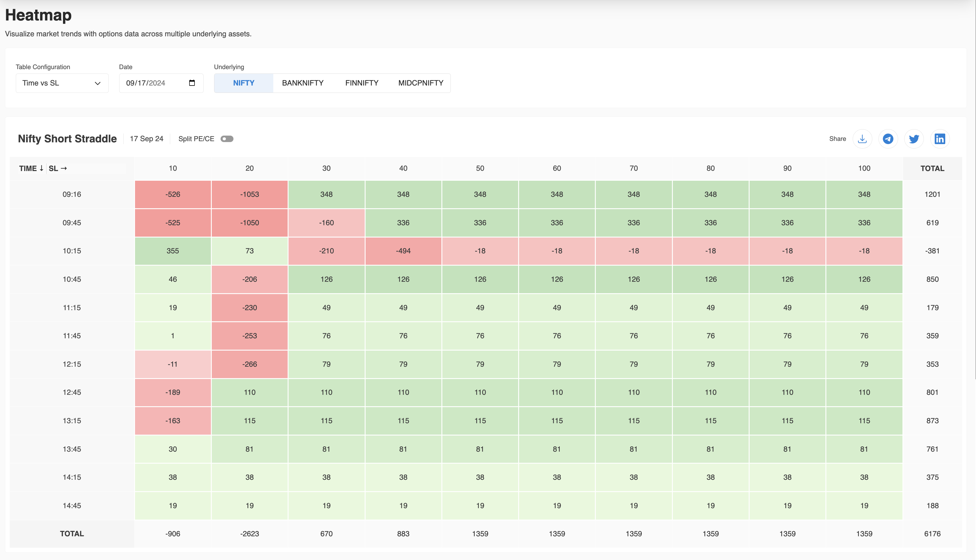
Task: Share heatmap on Twitter
Action: 914,139
